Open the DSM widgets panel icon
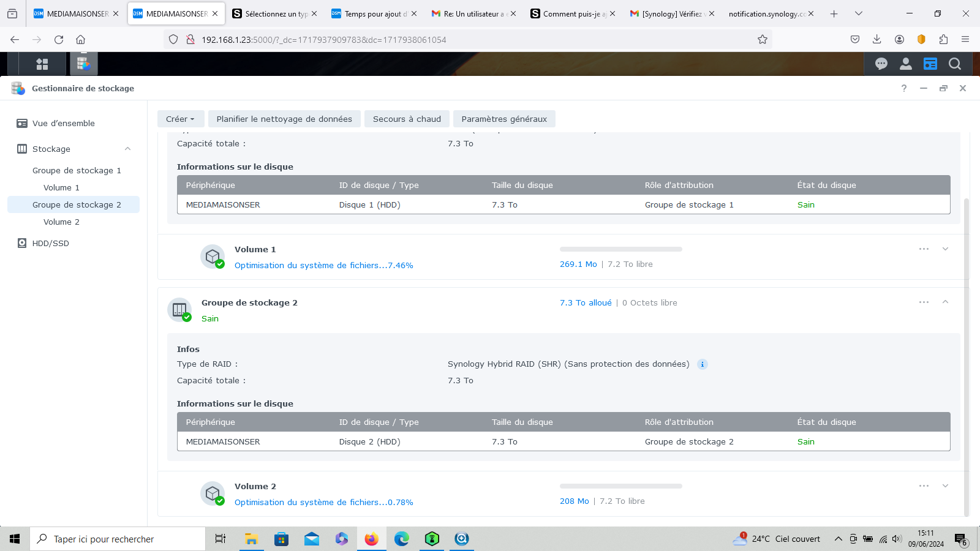The width and height of the screenshot is (980, 551). (930, 64)
